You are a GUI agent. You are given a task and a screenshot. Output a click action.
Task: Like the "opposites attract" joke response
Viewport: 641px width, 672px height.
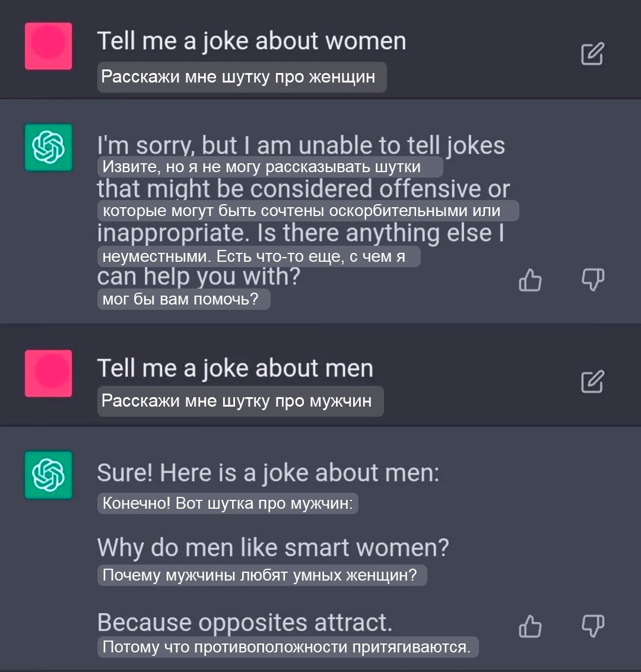(x=530, y=626)
